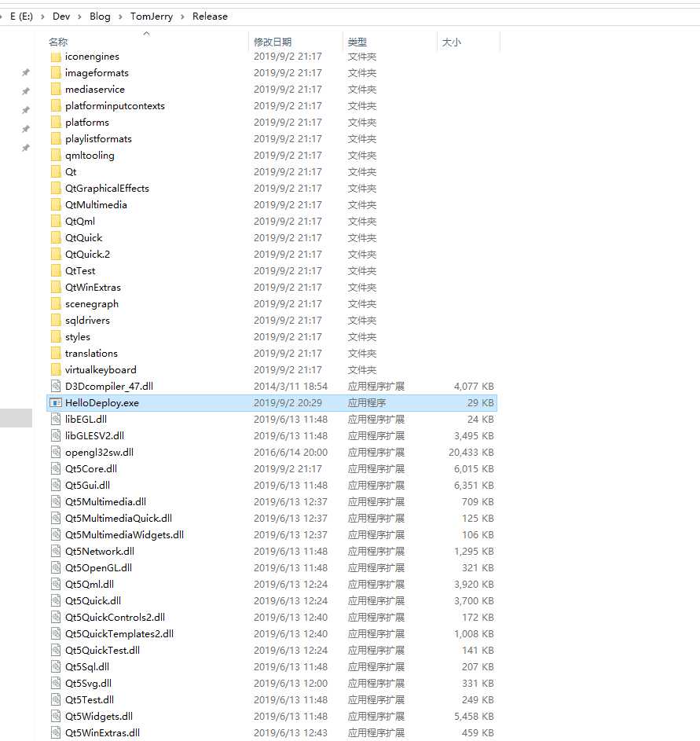Expand the chevron after Blog in the address bar
This screenshot has width=700, height=741.
coord(120,17)
